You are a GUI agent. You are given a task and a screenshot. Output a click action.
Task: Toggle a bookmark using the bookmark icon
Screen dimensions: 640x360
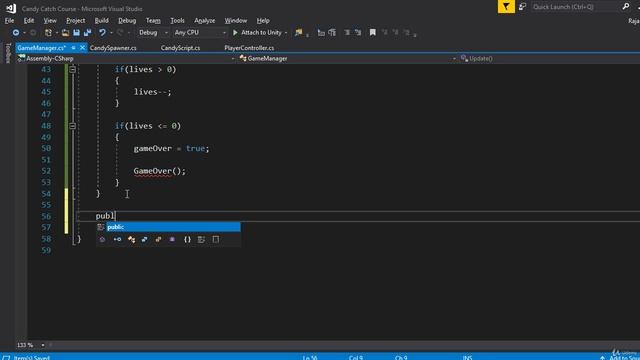pos(373,33)
